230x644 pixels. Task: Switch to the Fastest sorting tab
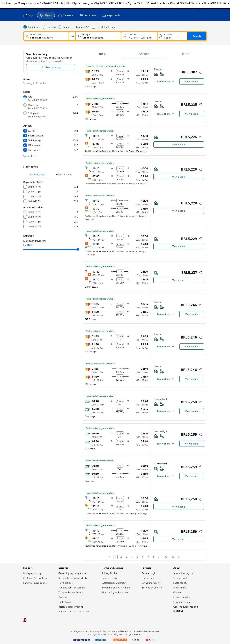coord(186,54)
